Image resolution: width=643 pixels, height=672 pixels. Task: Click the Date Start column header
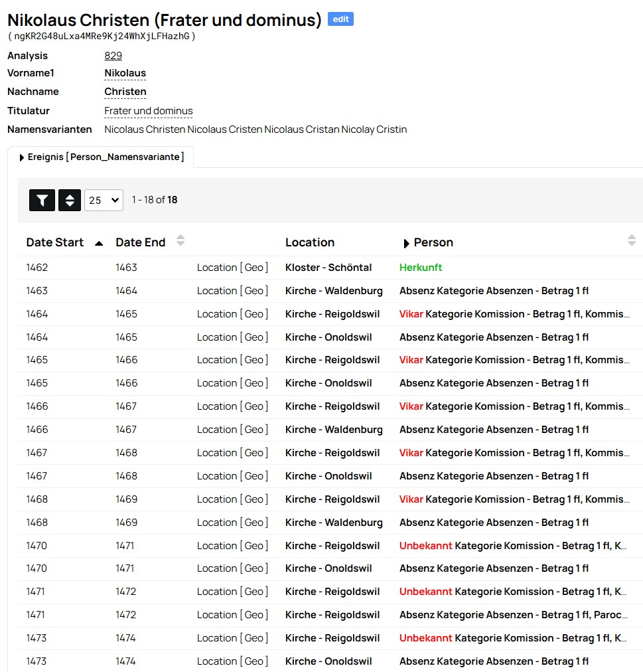tap(55, 242)
